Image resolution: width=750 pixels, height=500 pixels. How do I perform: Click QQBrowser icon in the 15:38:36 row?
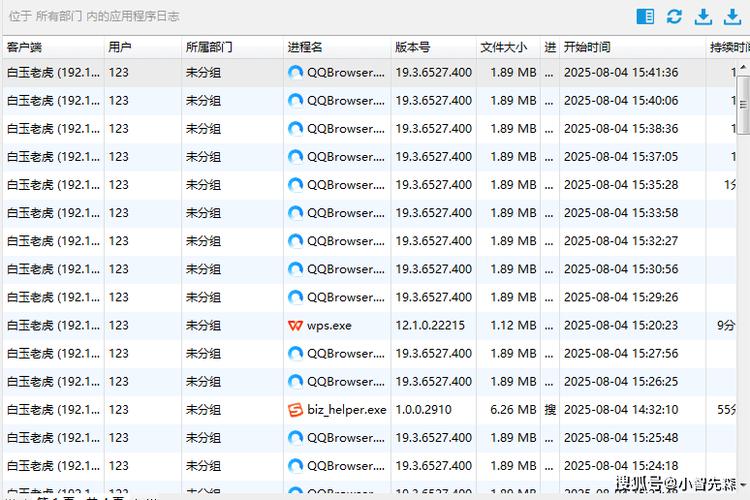click(295, 129)
